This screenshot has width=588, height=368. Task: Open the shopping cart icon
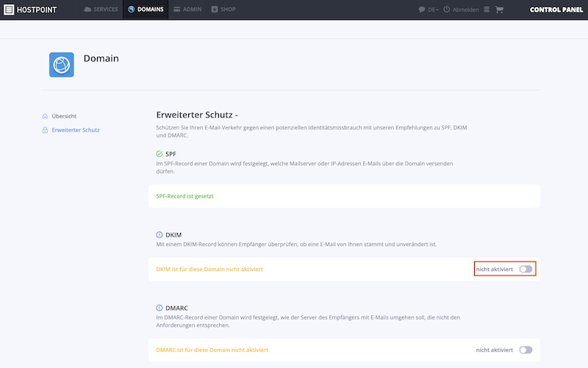pyautogui.click(x=499, y=10)
